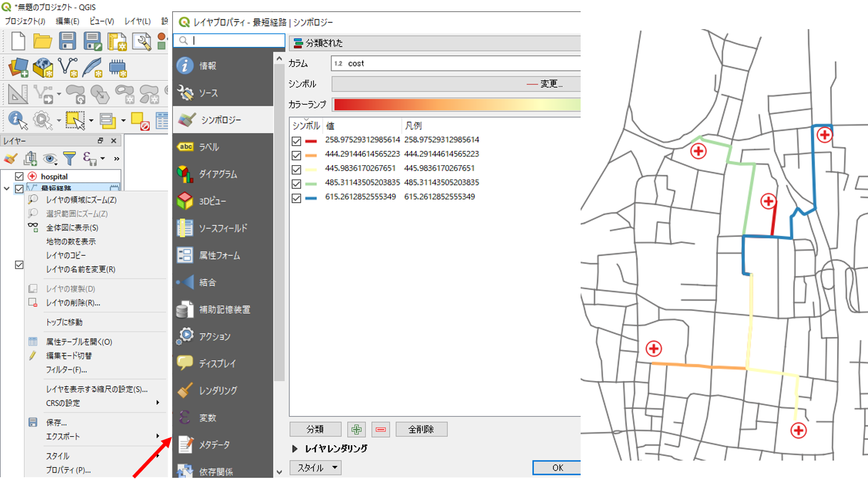
Task: Click the blue symbol swatch for 615.2612852555349
Action: [312, 198]
